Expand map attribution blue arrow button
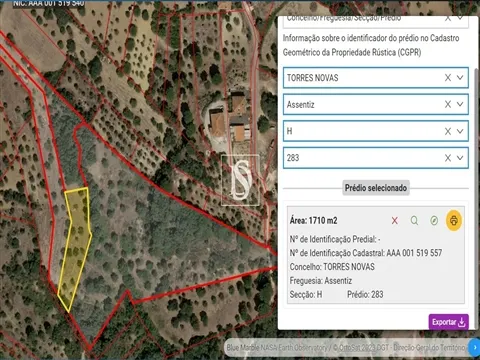The height and width of the screenshot is (360, 480). point(474,347)
